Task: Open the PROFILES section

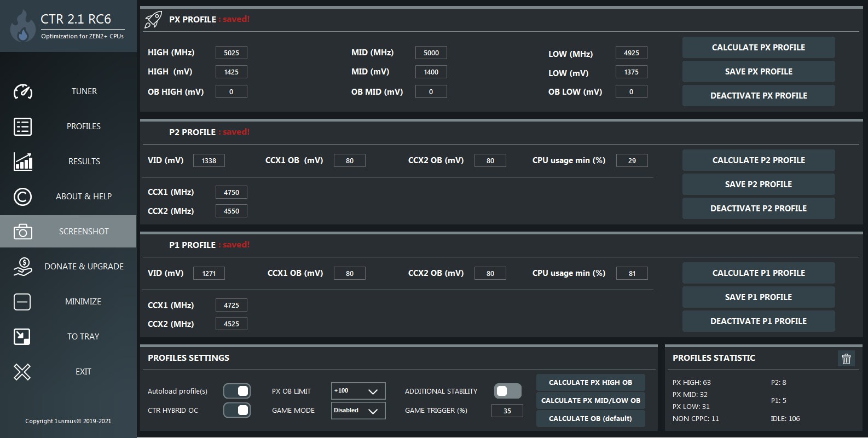Action: (x=84, y=126)
